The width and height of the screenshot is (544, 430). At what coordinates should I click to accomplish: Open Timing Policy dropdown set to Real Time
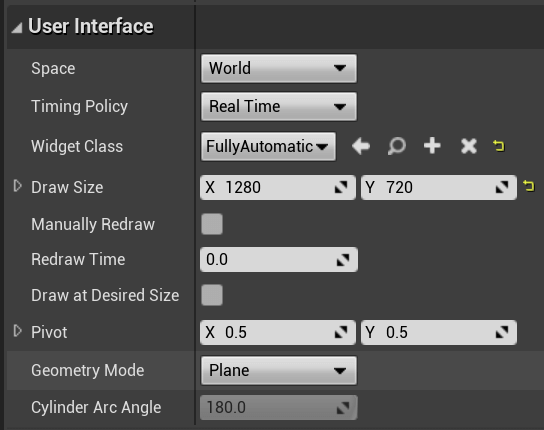(279, 107)
